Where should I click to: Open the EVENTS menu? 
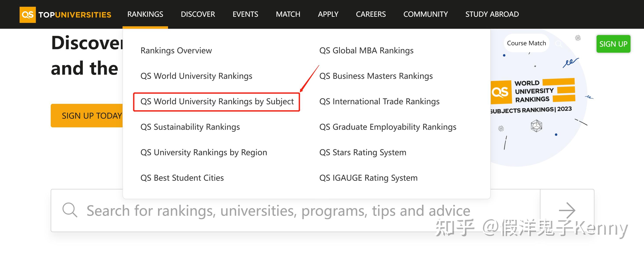pos(245,14)
